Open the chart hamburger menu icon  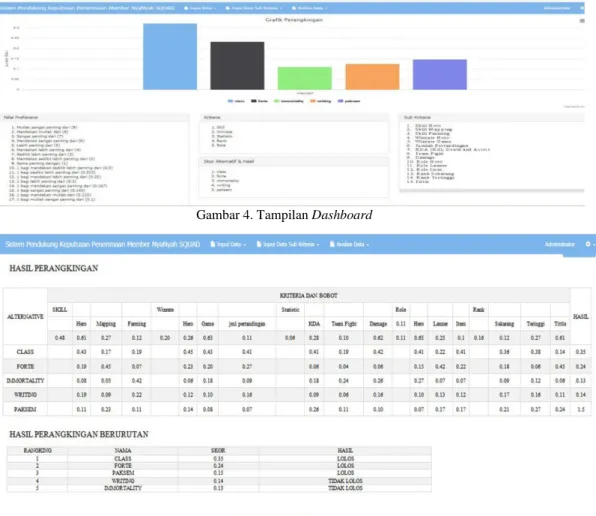[582, 21]
